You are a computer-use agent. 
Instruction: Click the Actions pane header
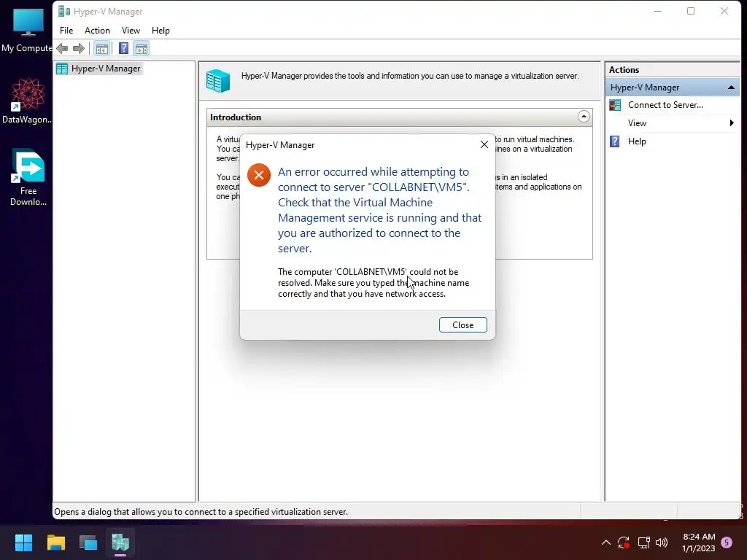[x=624, y=69]
